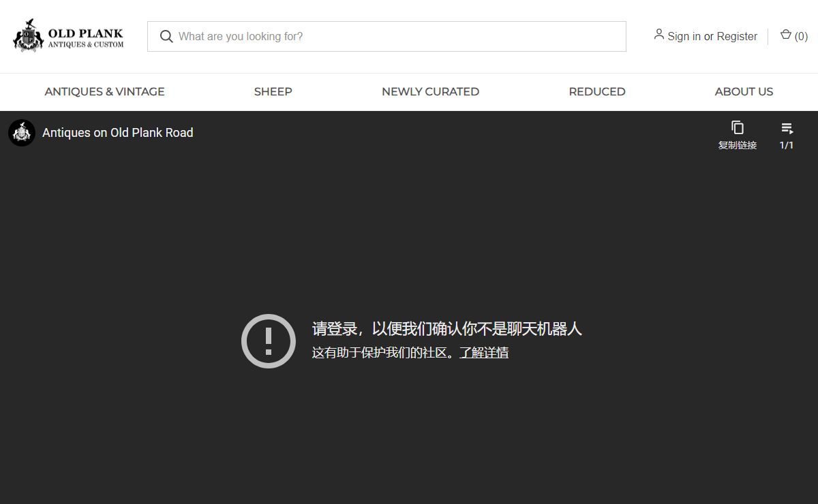Click the video channel avatar icon
Screen dimensions: 818x504
pos(22,133)
